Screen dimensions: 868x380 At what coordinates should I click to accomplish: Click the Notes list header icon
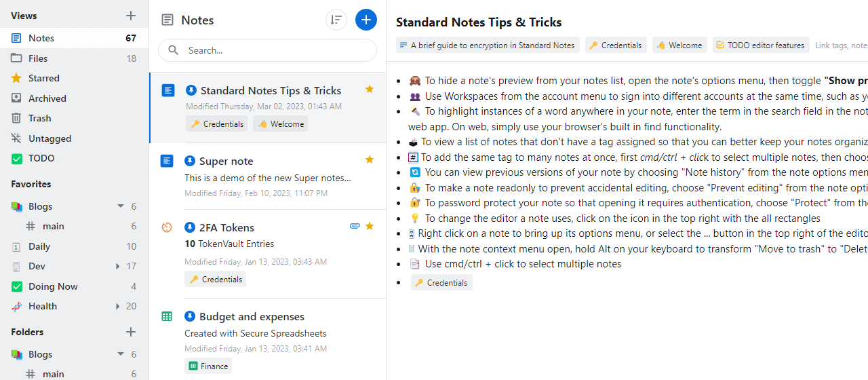point(167,20)
